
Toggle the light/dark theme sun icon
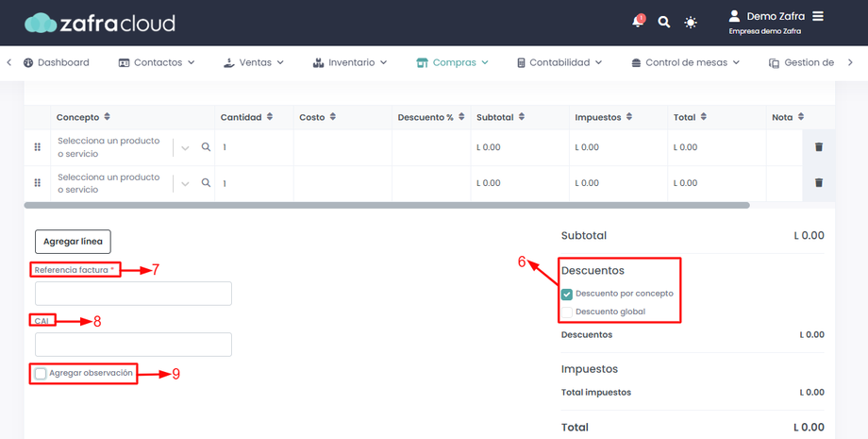click(691, 22)
